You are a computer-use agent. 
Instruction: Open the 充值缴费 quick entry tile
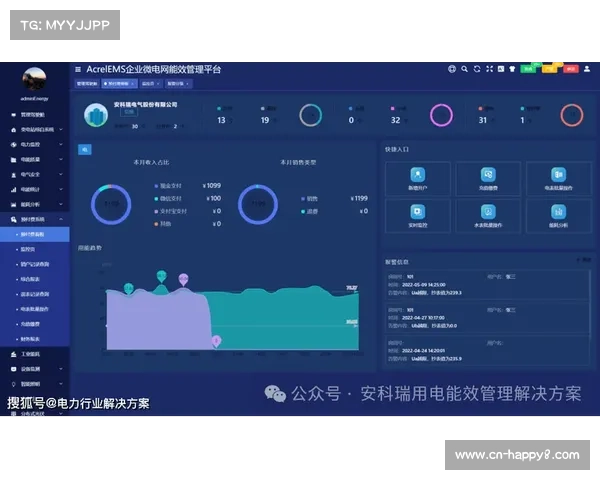click(488, 179)
